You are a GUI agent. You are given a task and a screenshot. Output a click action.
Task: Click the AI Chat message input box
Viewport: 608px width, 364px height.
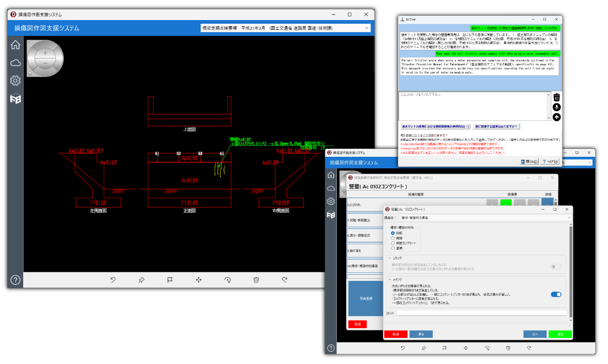coord(473,106)
